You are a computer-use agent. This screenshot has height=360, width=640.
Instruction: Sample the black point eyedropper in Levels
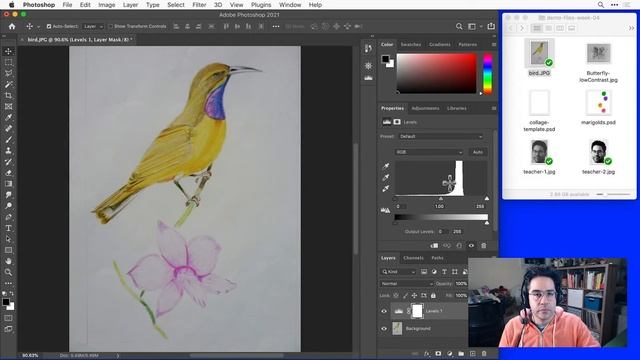click(x=386, y=167)
